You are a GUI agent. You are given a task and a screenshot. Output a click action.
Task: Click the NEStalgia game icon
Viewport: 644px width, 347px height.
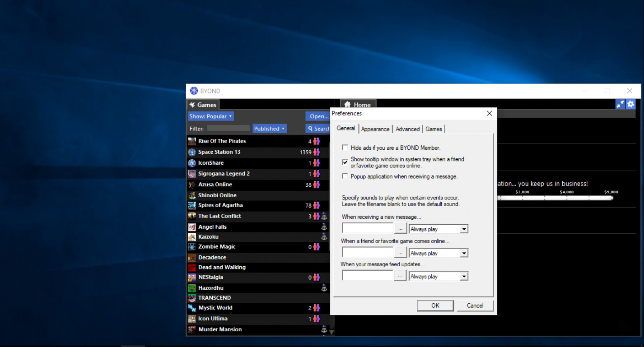tap(192, 278)
